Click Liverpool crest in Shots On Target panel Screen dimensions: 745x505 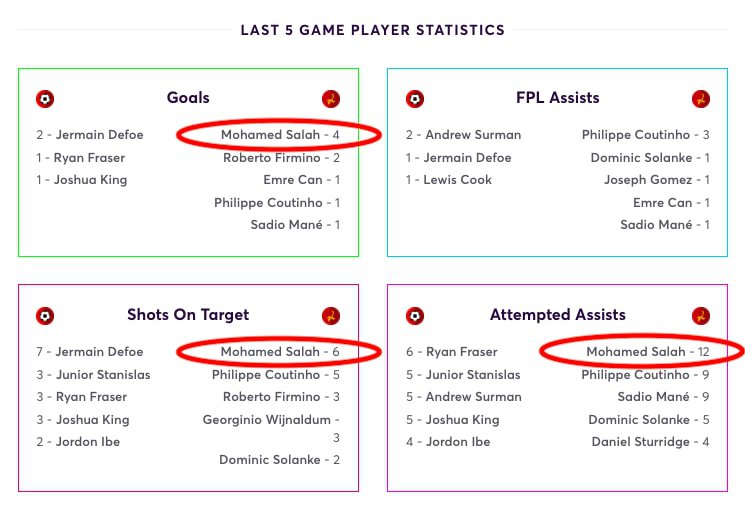(331, 316)
